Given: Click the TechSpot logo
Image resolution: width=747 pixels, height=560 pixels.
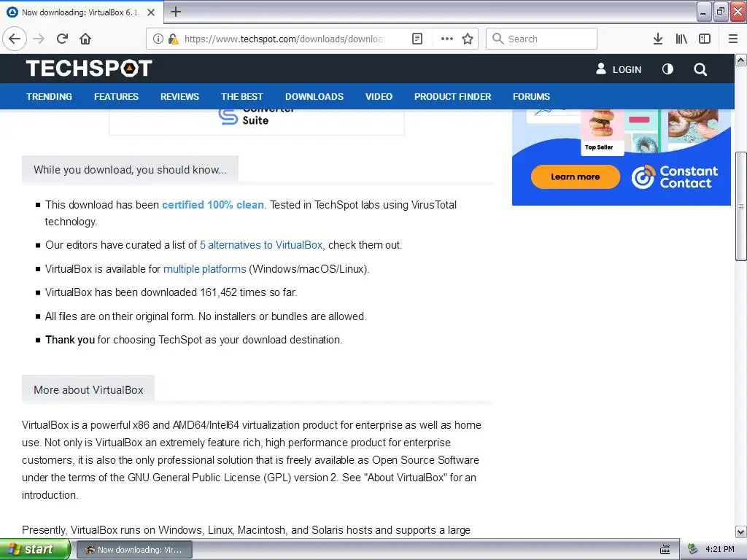Looking at the screenshot, I should (x=89, y=68).
